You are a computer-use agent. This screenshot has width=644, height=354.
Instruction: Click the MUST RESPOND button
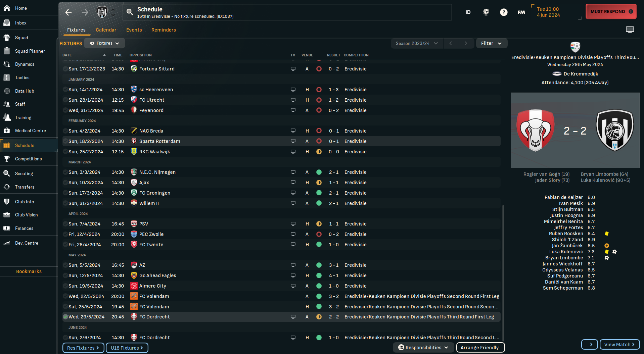pos(611,11)
